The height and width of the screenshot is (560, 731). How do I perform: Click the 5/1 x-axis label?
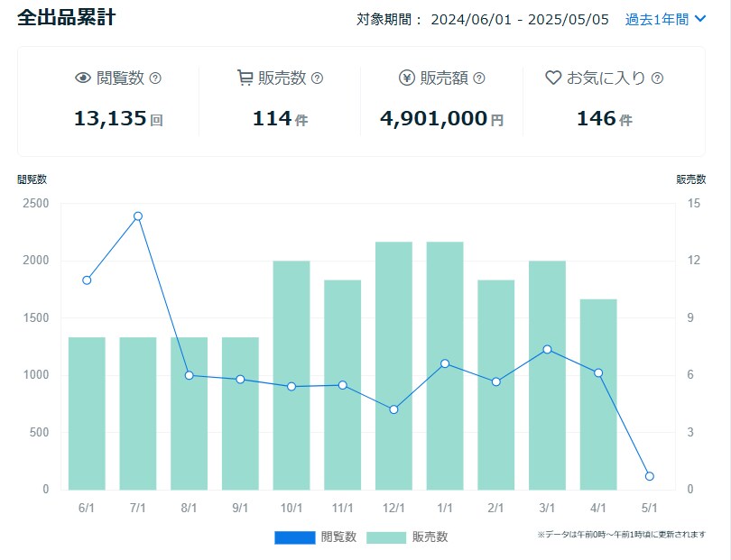(650, 508)
